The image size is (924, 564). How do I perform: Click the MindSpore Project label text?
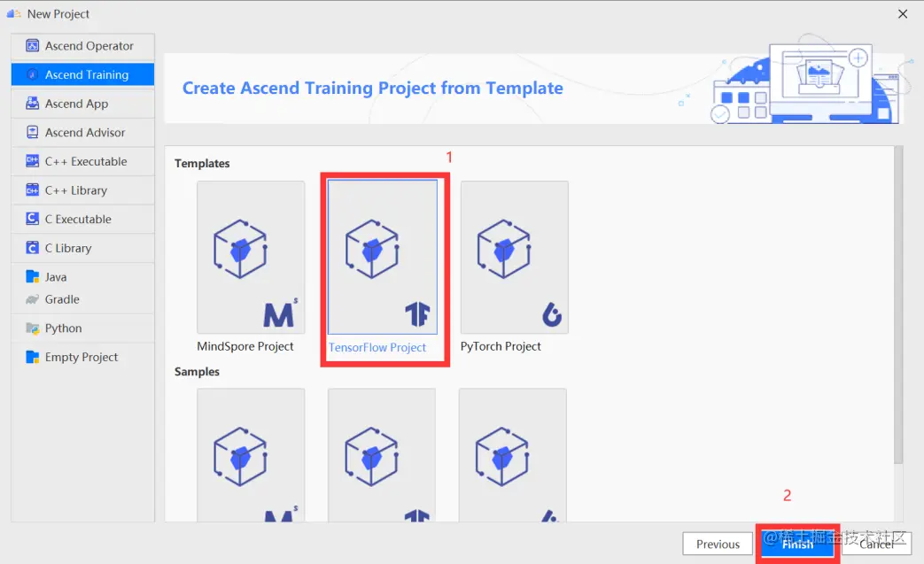click(245, 346)
